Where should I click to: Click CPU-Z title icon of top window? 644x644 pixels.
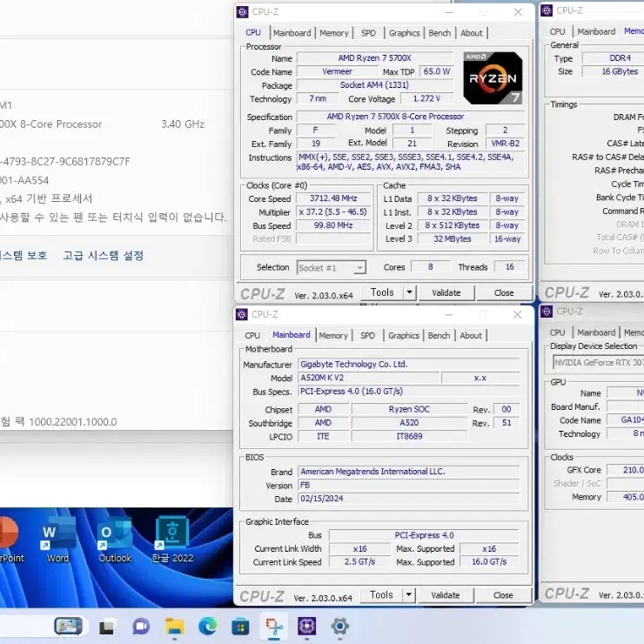pyautogui.click(x=242, y=12)
